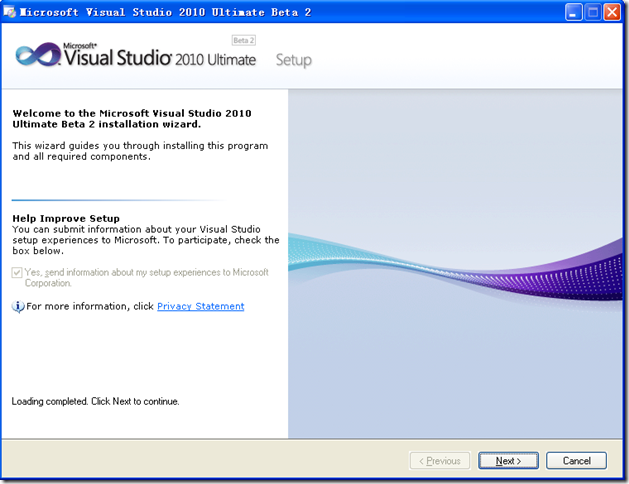Click the setup icon in title bar
The image size is (629, 484).
pos(10,12)
